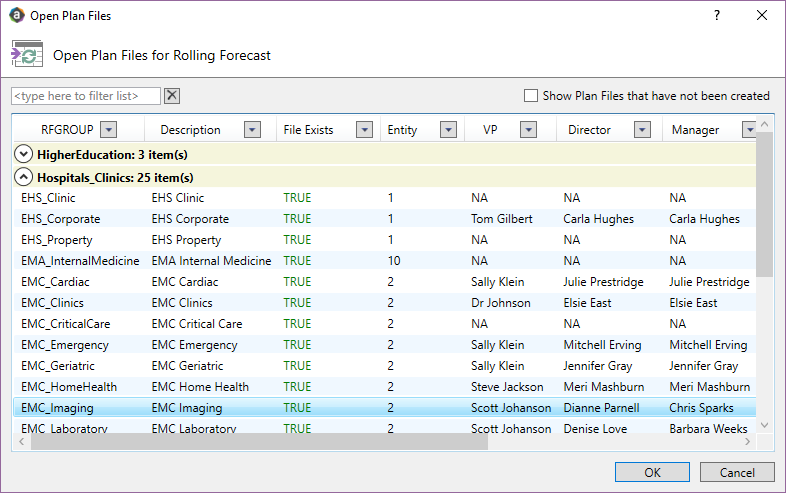Image resolution: width=786 pixels, height=493 pixels.
Task: Enable Show Plan Files not created checkbox
Action: (x=530, y=95)
